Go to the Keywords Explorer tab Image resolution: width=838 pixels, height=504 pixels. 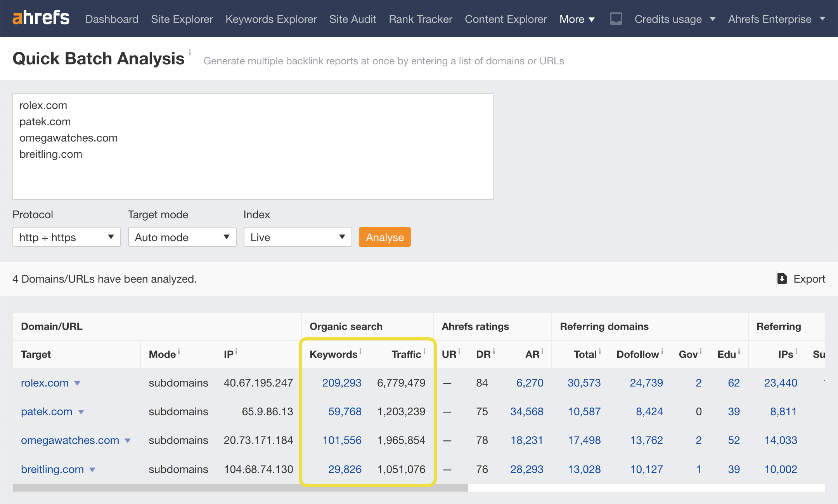point(271,19)
